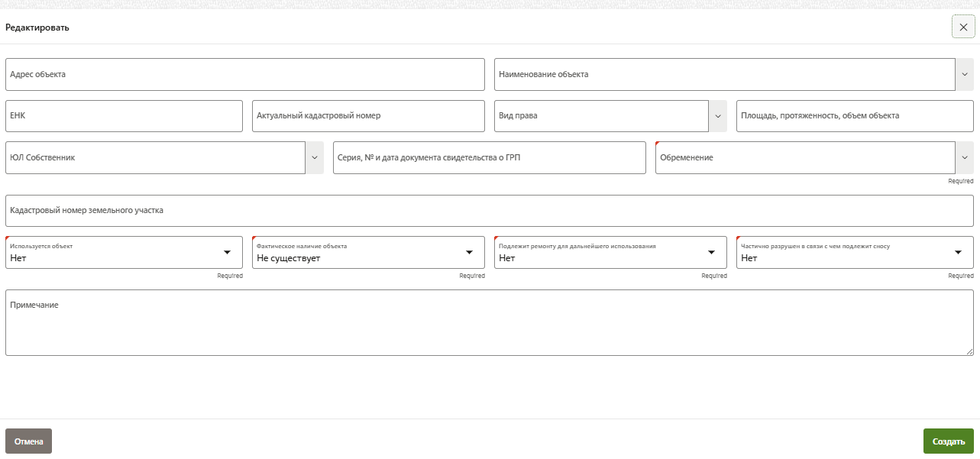Select the Актуальный кадастровый номер field

[x=368, y=116]
